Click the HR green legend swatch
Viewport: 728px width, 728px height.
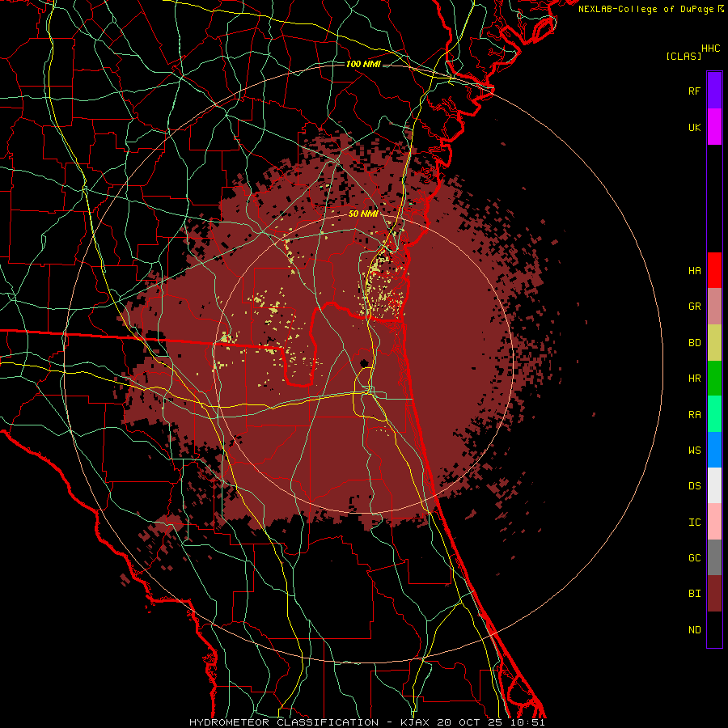pos(714,379)
